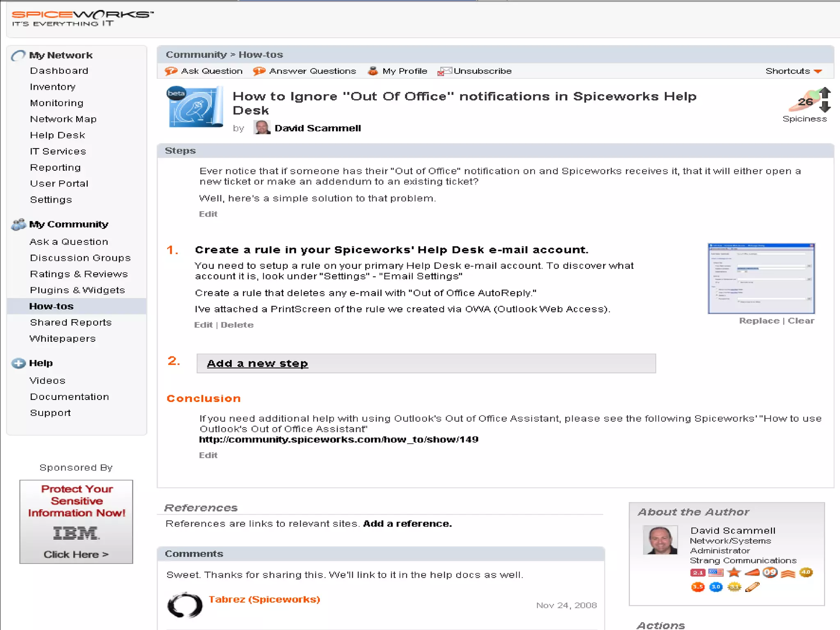Click the Add a new step link

257,363
